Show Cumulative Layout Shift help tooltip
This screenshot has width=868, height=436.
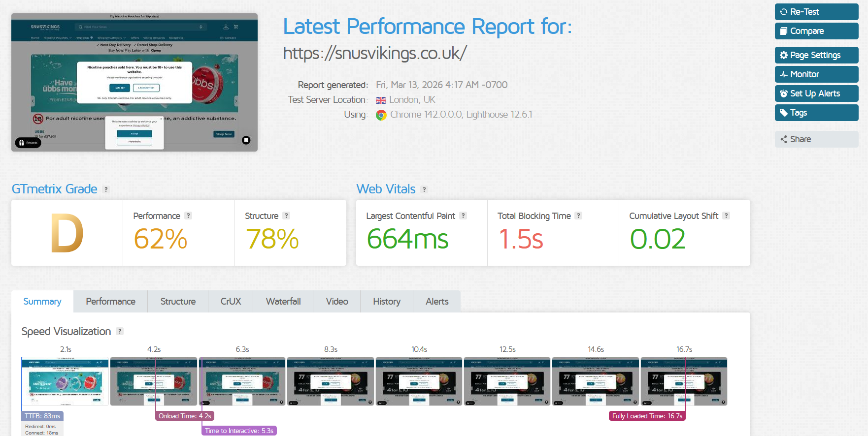726,216
